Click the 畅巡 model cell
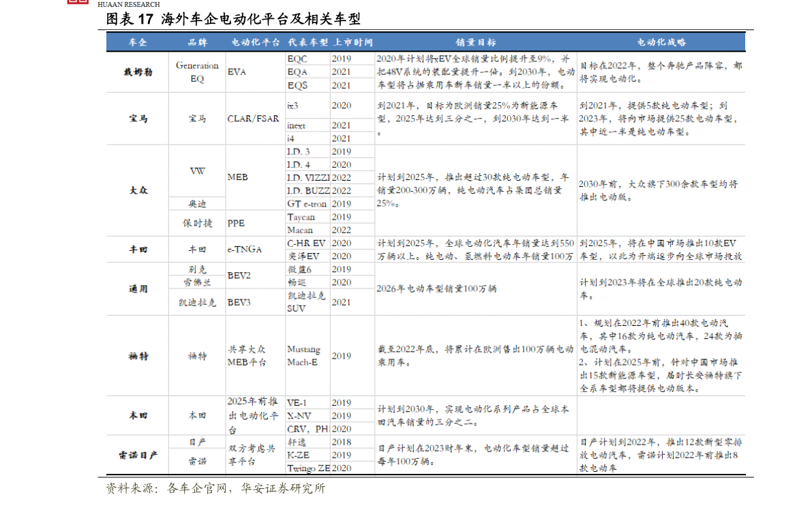 (x=297, y=283)
